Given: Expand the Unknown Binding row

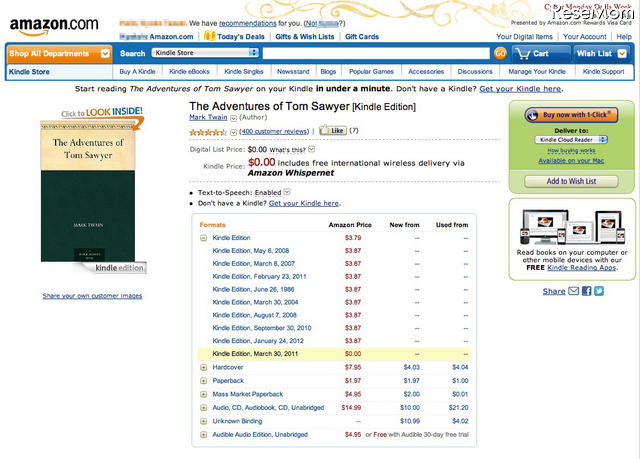Looking at the screenshot, I should pyautogui.click(x=203, y=421).
